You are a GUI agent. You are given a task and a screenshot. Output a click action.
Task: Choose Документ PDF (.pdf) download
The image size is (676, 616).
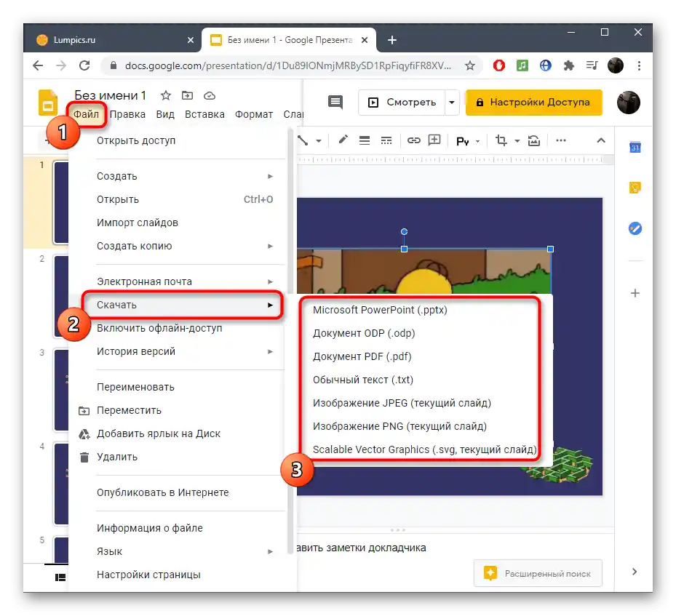pyautogui.click(x=362, y=356)
